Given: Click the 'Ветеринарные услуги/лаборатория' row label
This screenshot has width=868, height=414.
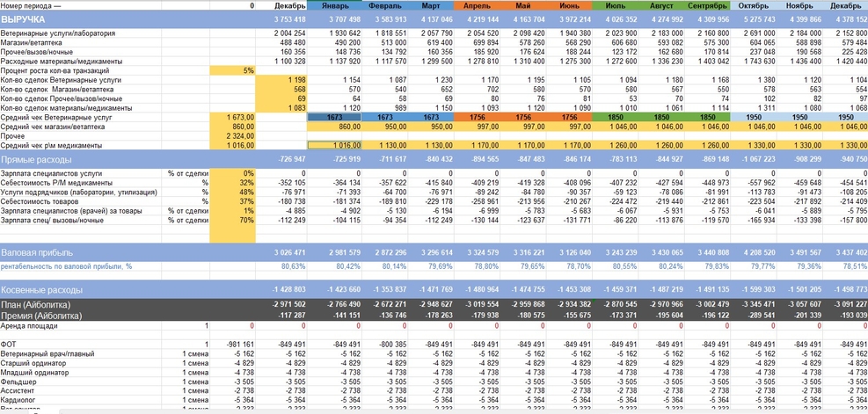Looking at the screenshot, I should [x=58, y=33].
